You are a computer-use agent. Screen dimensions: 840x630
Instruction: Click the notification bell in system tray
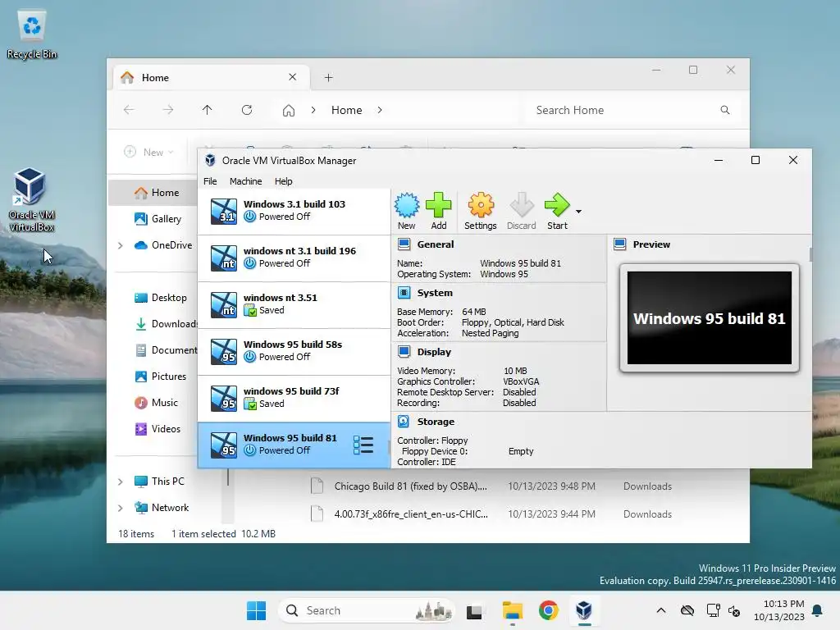[x=818, y=610]
